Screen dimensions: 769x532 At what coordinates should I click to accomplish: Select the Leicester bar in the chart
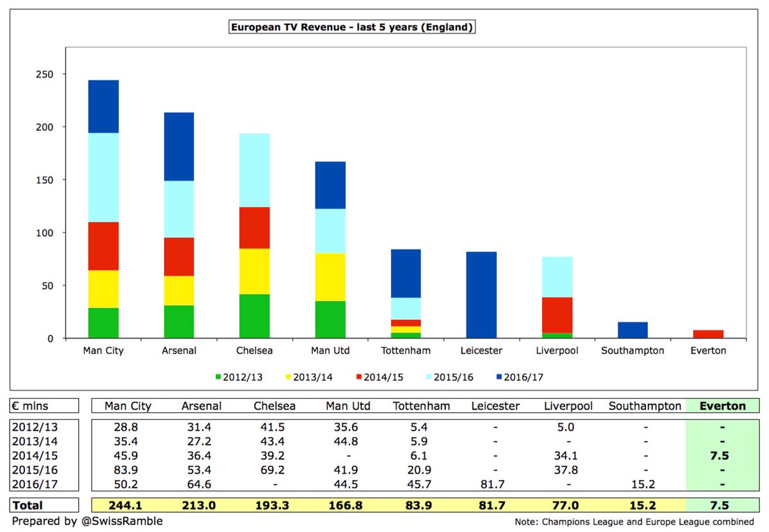click(481, 295)
